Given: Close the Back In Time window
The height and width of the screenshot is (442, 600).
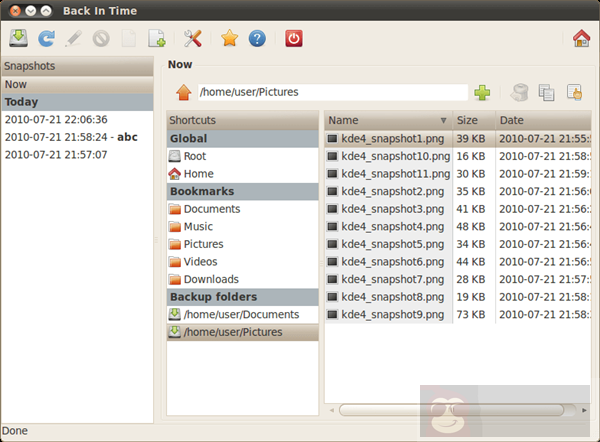Looking at the screenshot, I should click(15, 11).
